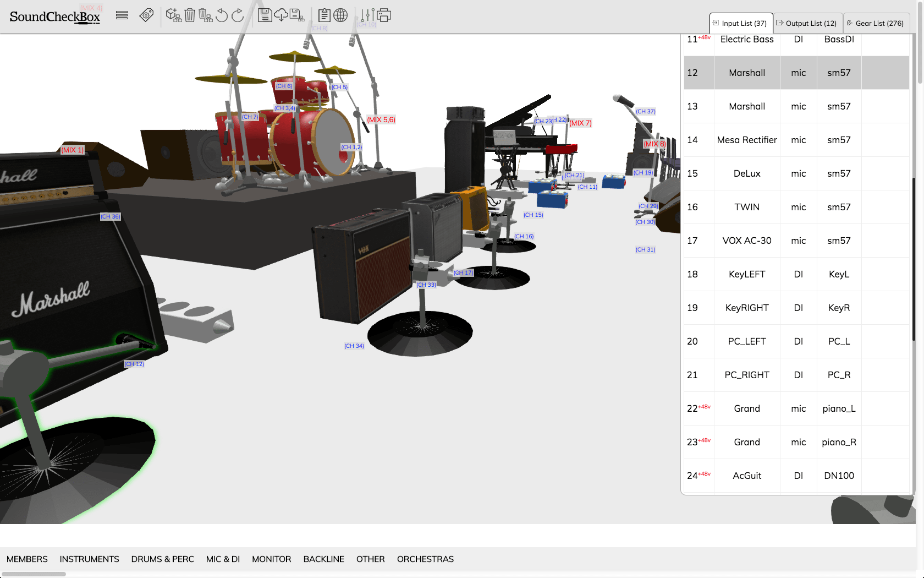The height and width of the screenshot is (578, 924).
Task: Click the MIX 5,6 monitor label
Action: (x=381, y=120)
